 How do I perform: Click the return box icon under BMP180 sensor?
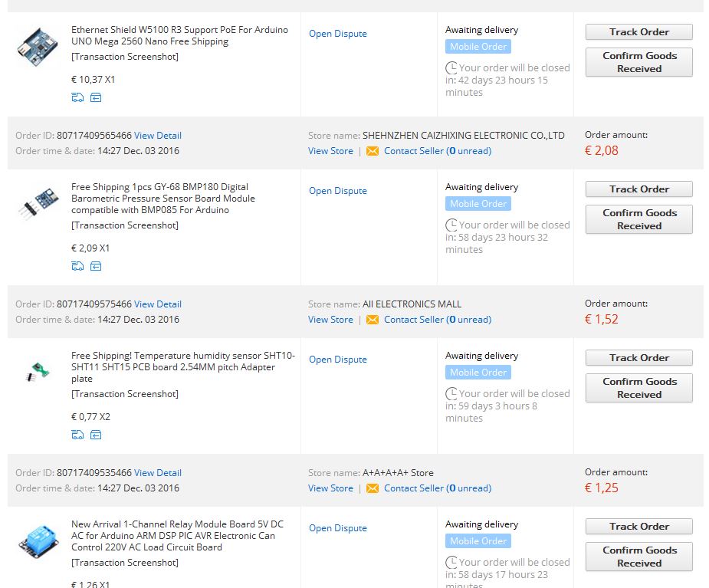(96, 266)
